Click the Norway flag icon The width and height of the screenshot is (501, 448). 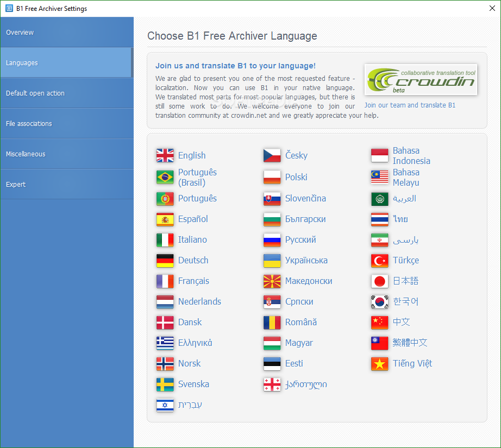[x=165, y=364]
